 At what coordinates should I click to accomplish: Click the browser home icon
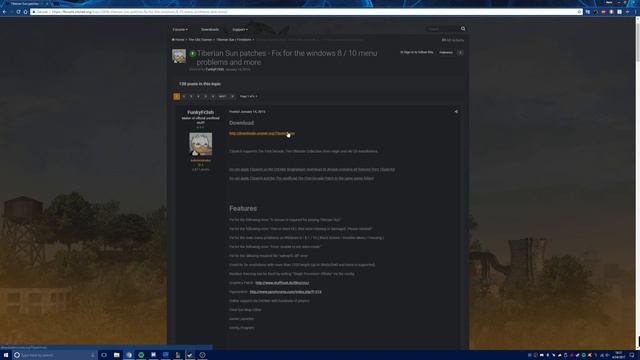click(x=25, y=12)
